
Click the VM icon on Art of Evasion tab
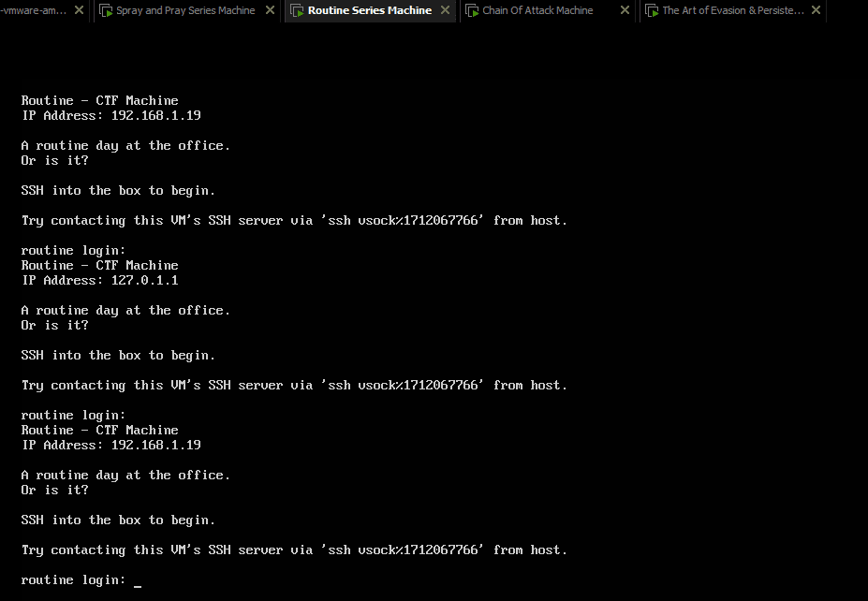pos(652,10)
